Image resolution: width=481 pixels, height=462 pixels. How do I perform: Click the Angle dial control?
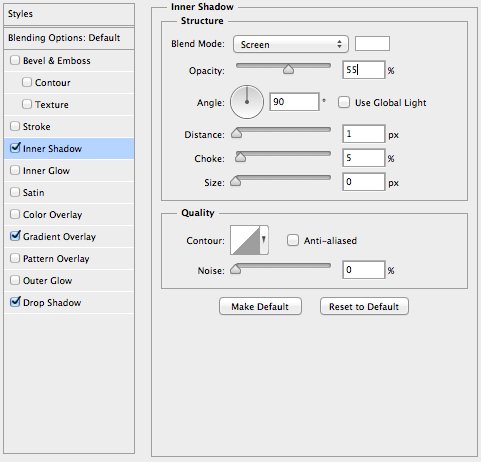(247, 102)
